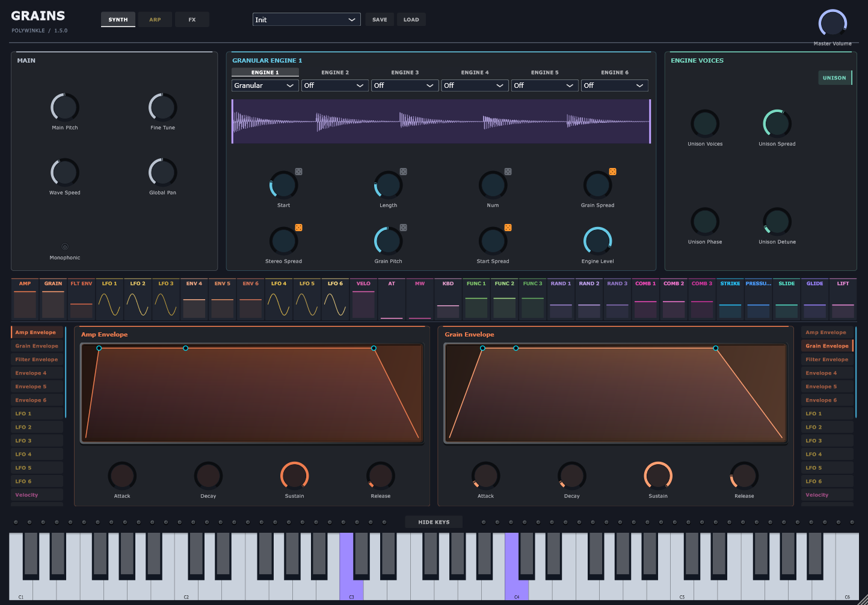Select the LFO 4 modulation source tile
This screenshot has height=605, width=868.
click(x=279, y=299)
